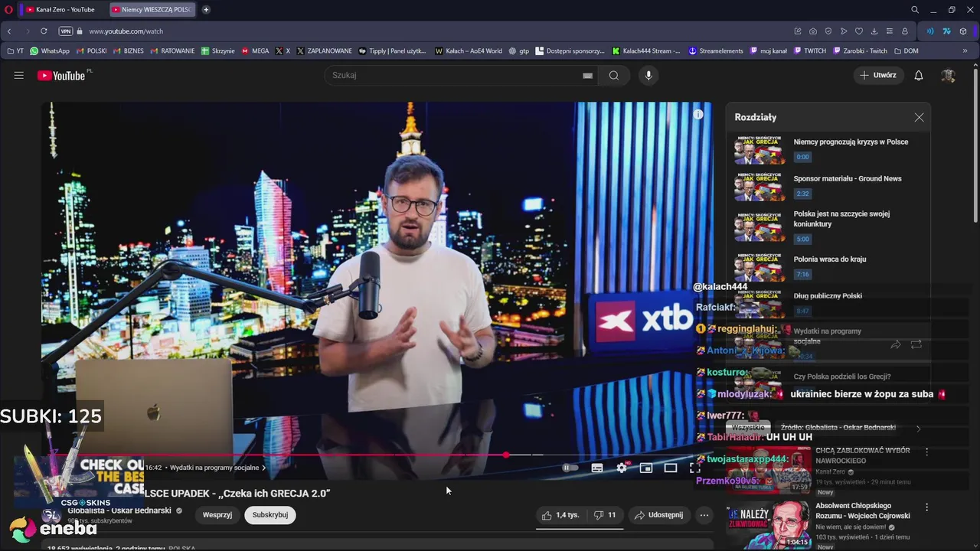Viewport: 980px width, 551px height.
Task: Toggle theater mode in the player
Action: [x=671, y=468]
